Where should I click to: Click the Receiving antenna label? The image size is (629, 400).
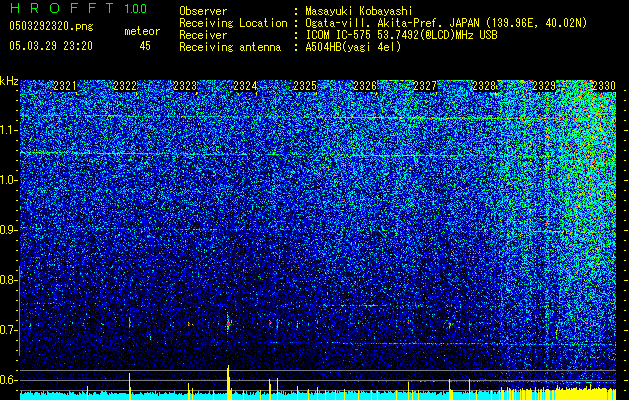click(230, 47)
